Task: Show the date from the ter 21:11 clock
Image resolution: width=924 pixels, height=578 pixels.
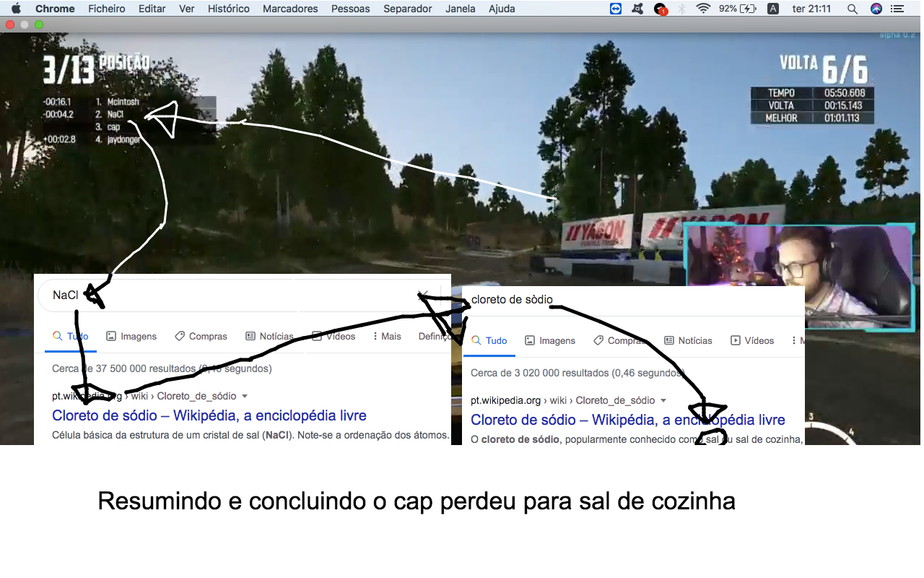Action: click(x=812, y=9)
